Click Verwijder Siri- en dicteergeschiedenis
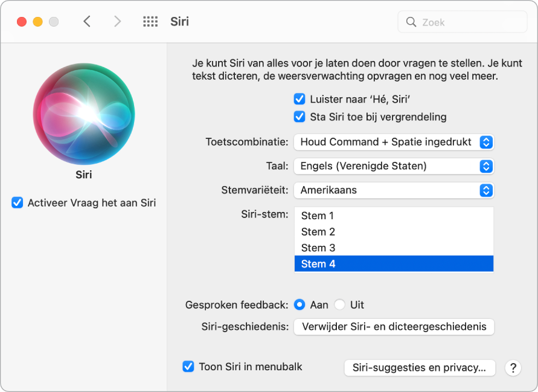 pyautogui.click(x=394, y=327)
